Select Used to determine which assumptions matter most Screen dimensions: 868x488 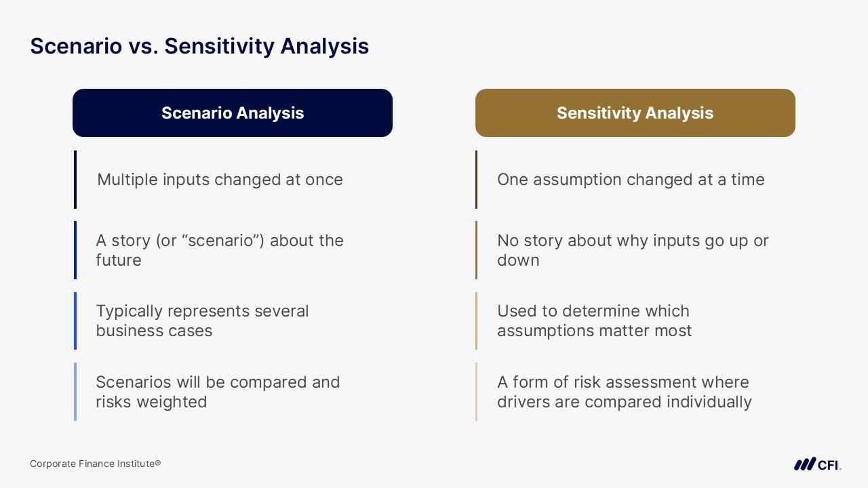(x=594, y=321)
